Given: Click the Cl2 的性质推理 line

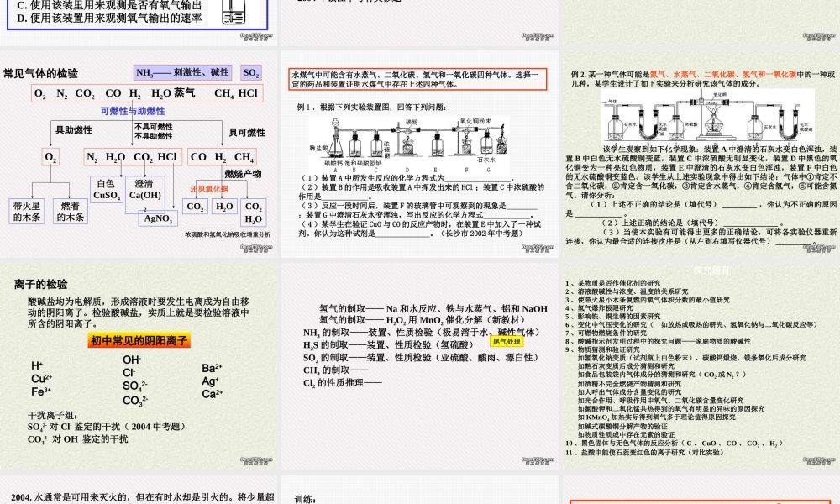Looking at the screenshot, I should click(x=343, y=382).
